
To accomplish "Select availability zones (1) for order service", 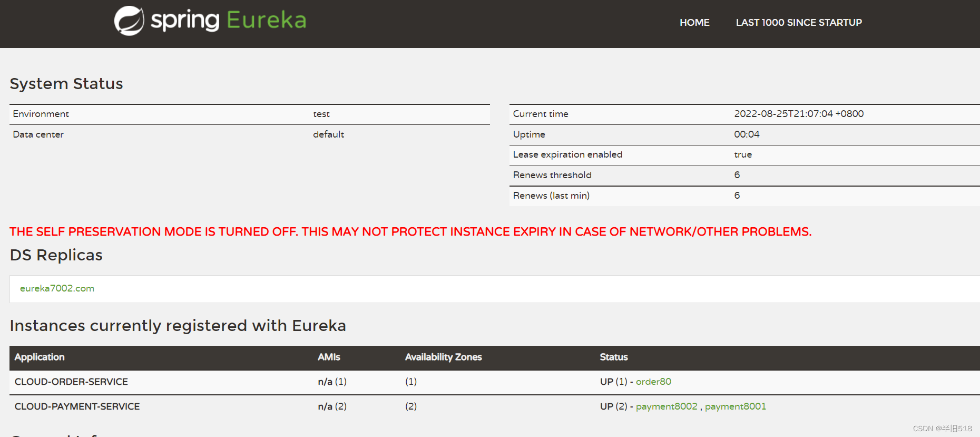I will pyautogui.click(x=411, y=382).
